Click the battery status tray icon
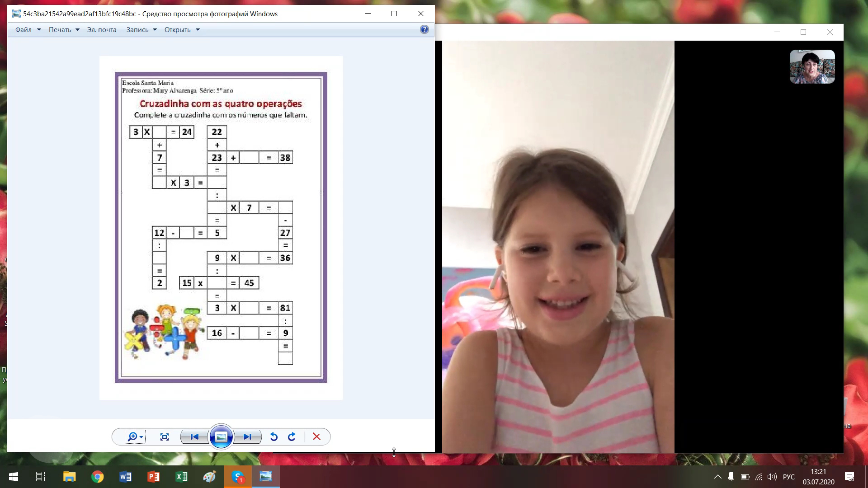 pos(745,477)
